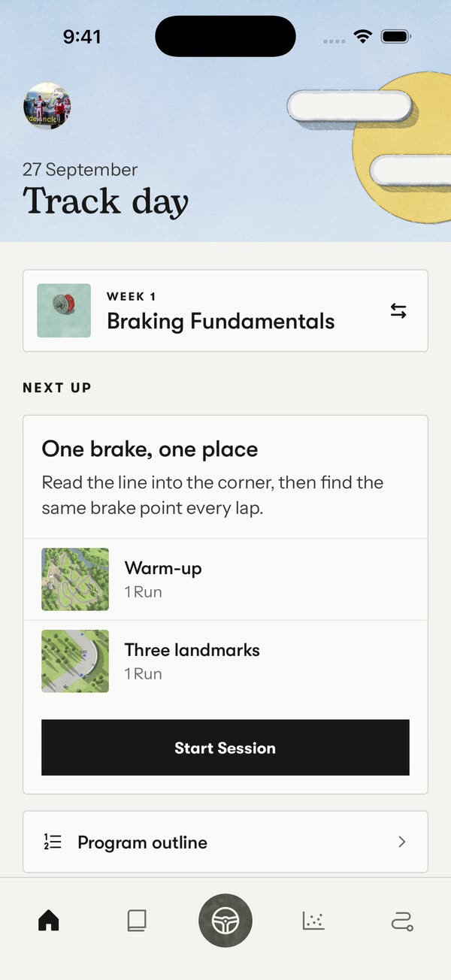
Task: Tap the steering wheel drive button
Action: pos(225,920)
